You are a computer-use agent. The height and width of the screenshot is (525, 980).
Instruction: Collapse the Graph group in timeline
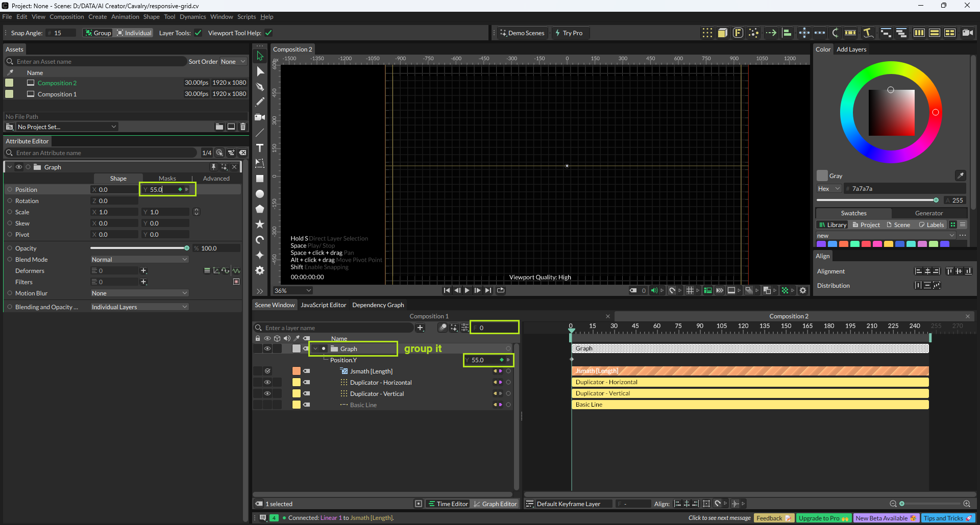point(315,349)
